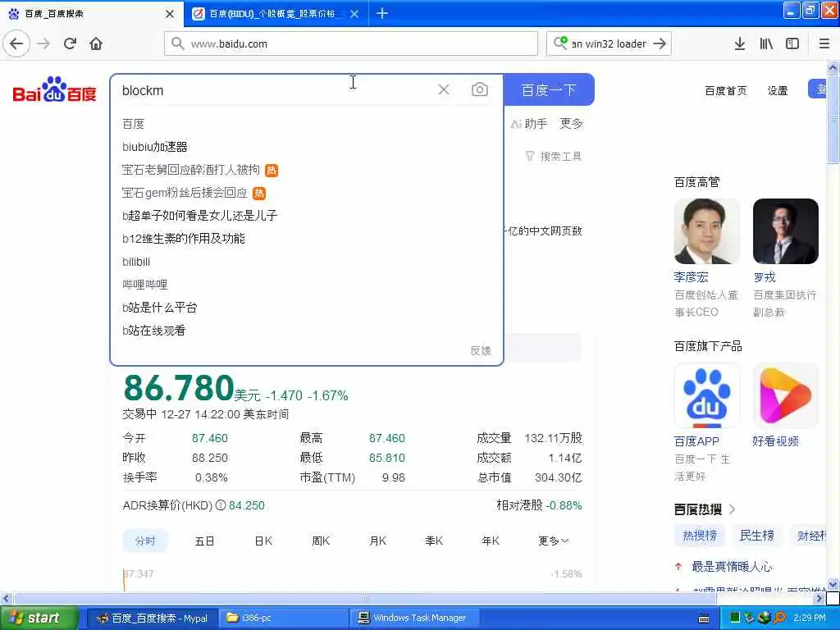The width and height of the screenshot is (840, 630).
Task: Click the 百度APP product icon
Action: (x=706, y=396)
